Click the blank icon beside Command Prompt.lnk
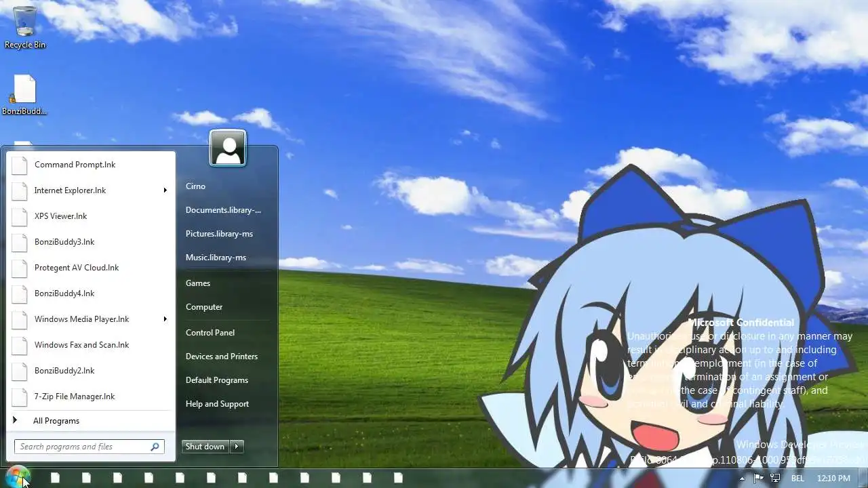Screen dimensions: 868x488 point(20,165)
